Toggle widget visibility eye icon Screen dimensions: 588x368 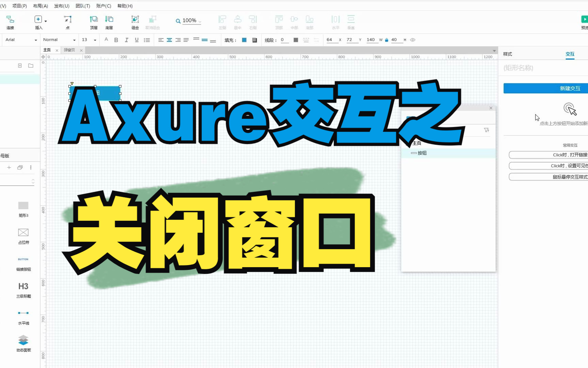(413, 40)
